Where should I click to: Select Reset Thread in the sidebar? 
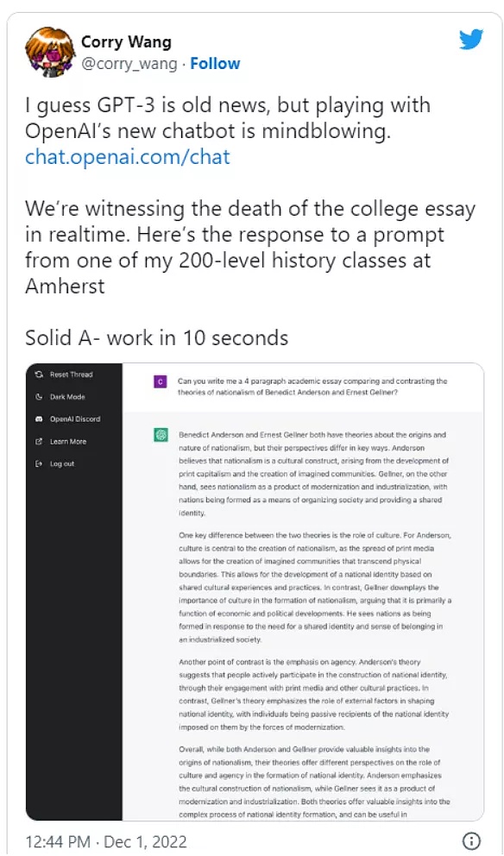(63, 374)
